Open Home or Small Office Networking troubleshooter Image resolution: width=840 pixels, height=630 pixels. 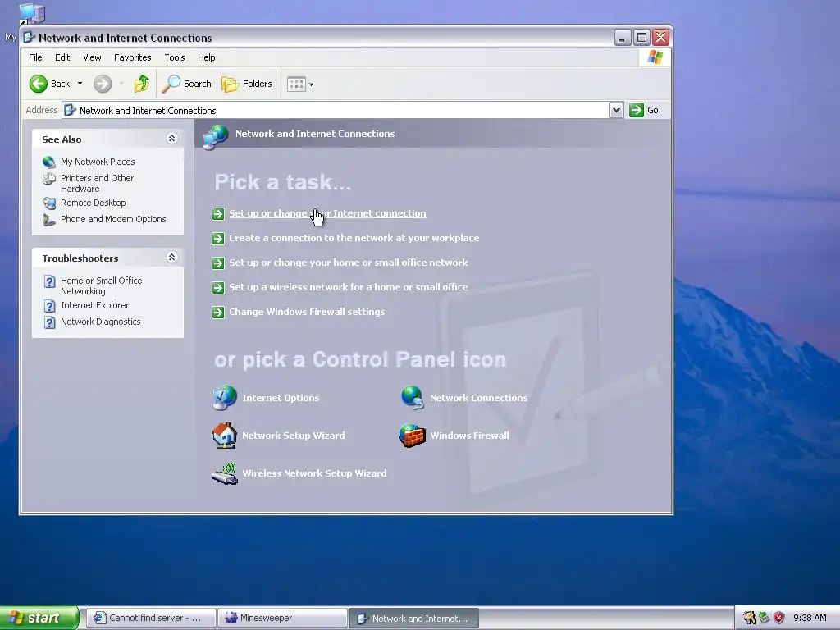click(x=101, y=285)
